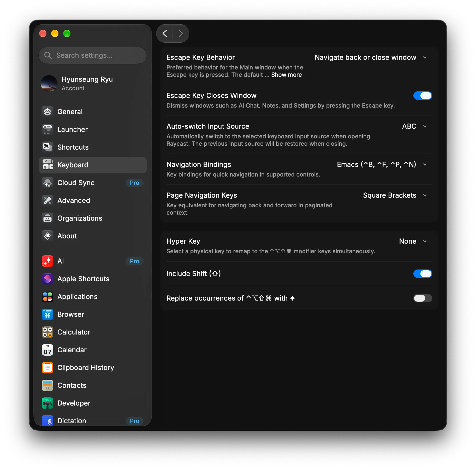Click the Hyunseung Ryu profile avatar

coord(49,84)
